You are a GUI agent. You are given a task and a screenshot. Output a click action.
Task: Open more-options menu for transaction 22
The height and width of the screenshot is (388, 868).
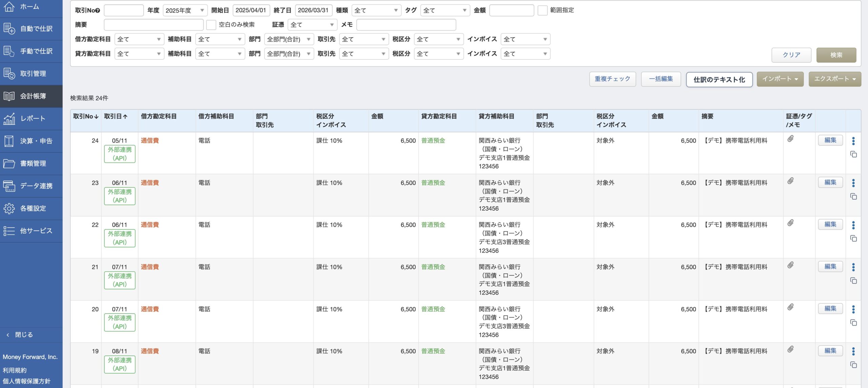pyautogui.click(x=853, y=225)
